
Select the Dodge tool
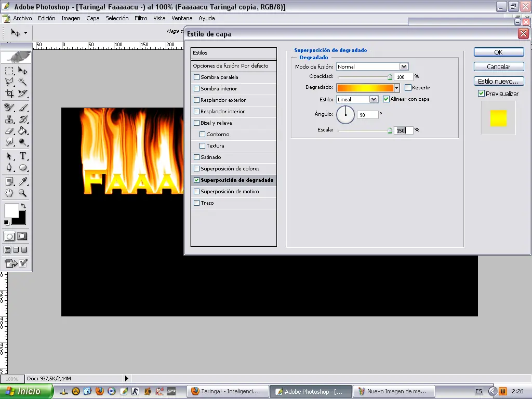(23, 142)
